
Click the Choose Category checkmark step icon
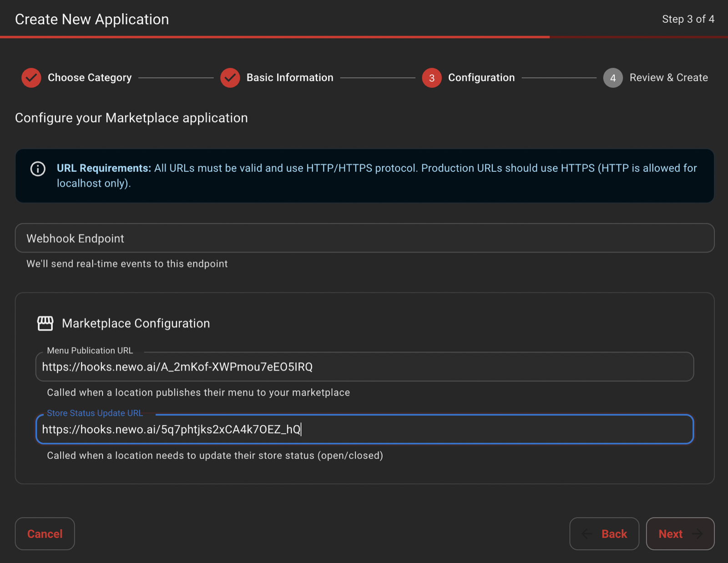31,78
